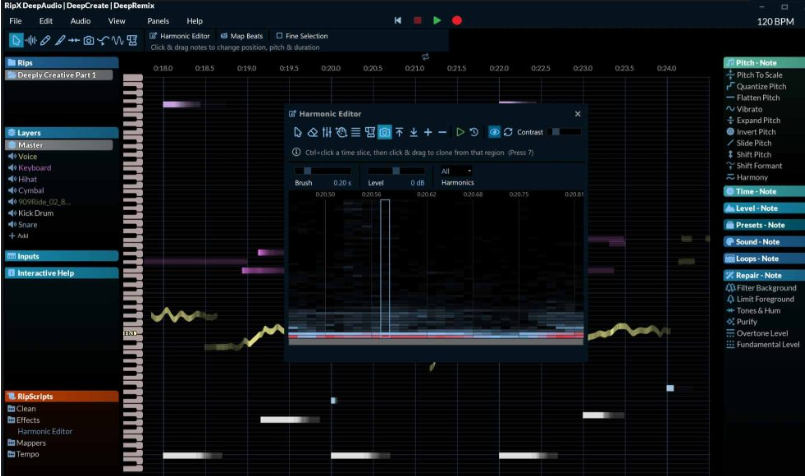805x476 pixels.
Task: Click the info icon in Harmonic Editor hint
Action: [296, 152]
